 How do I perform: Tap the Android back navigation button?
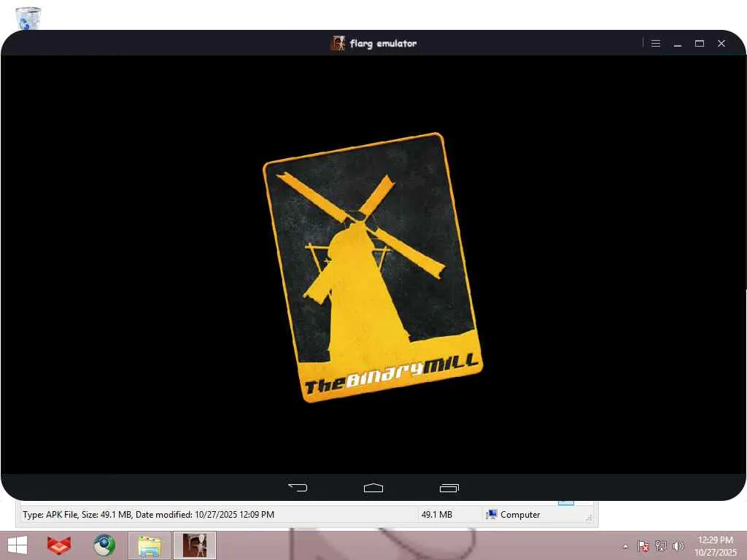pos(298,487)
